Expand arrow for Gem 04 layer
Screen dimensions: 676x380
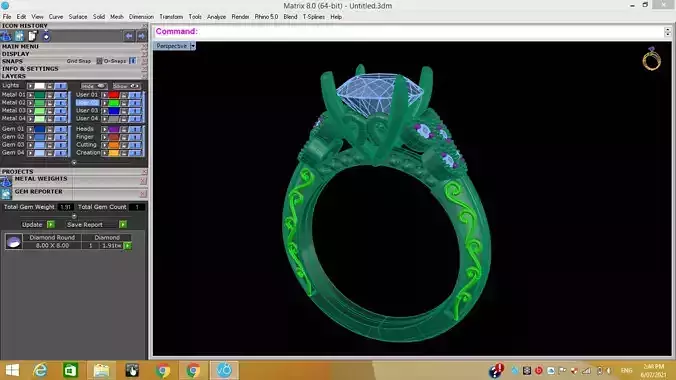(x=31, y=153)
